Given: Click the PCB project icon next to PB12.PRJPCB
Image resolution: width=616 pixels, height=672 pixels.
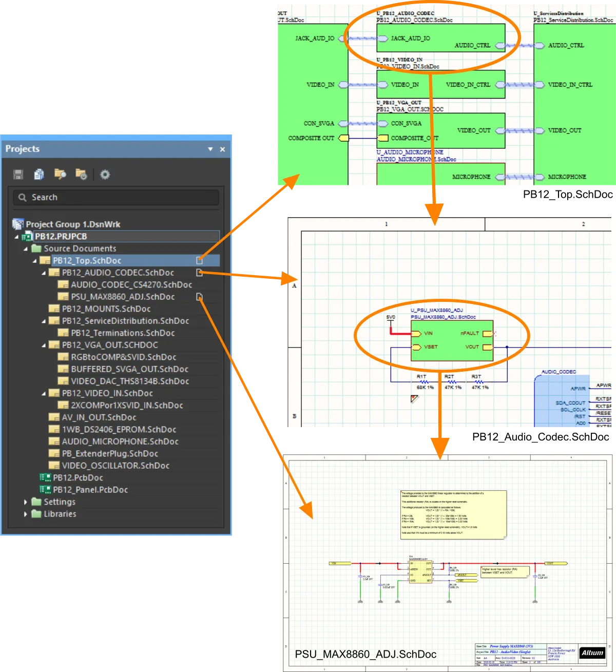Looking at the screenshot, I should tap(27, 237).
